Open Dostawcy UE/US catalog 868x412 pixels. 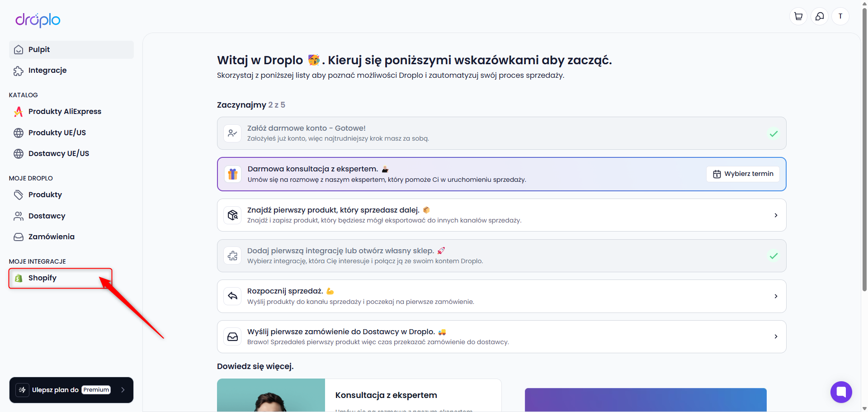pyautogui.click(x=71, y=154)
